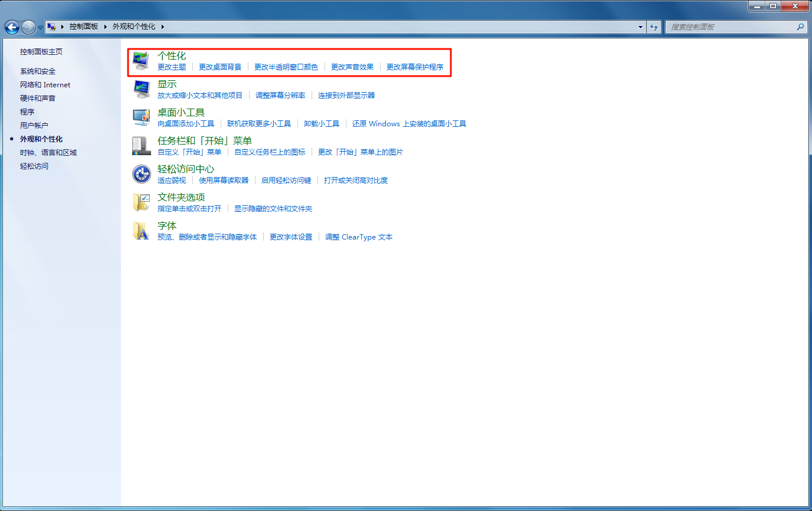
Task: Click the 更改屏幕保护程序 link
Action: [x=415, y=67]
